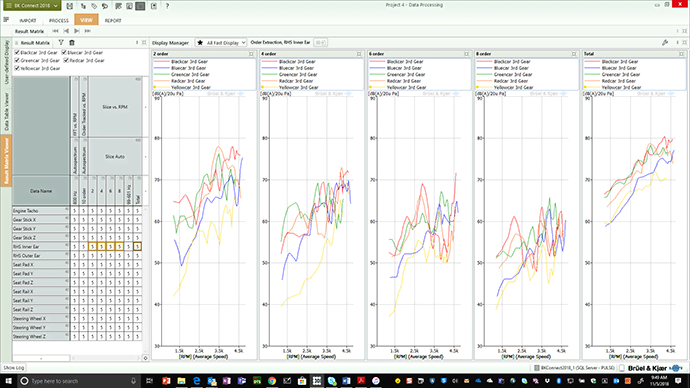Screen dimensions: 690x388
Task: Open the All Fast Display dropdown
Action: click(221, 43)
